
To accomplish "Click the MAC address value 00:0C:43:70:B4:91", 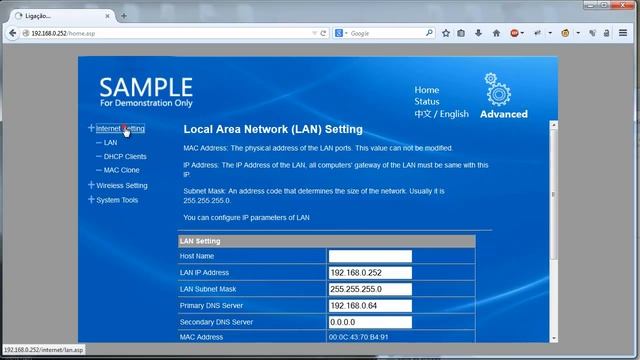I will (x=359, y=337).
